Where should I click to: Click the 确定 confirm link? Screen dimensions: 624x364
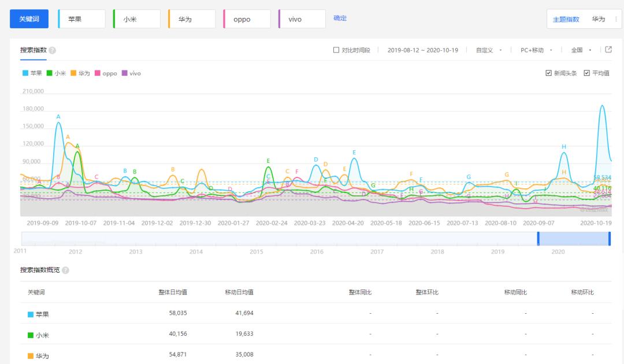click(340, 18)
